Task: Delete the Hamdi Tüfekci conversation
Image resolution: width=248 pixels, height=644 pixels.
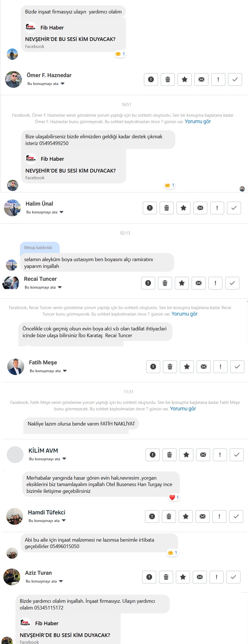Action: (169, 516)
